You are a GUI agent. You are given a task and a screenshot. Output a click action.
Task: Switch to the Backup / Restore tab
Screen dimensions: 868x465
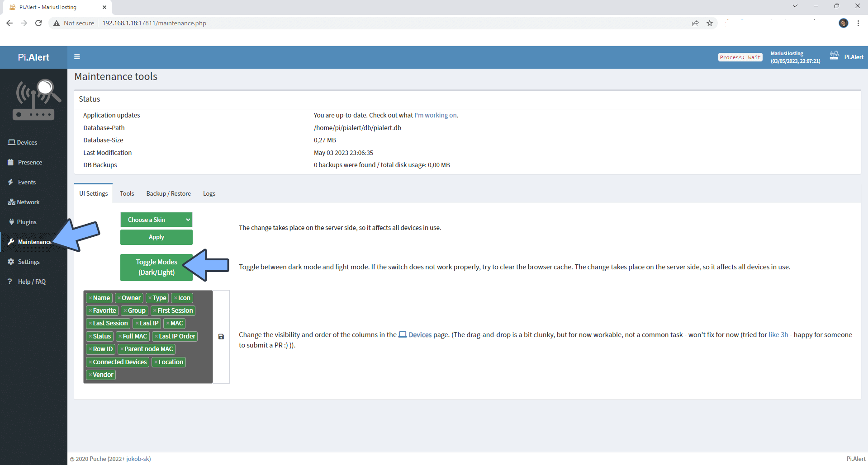point(168,193)
